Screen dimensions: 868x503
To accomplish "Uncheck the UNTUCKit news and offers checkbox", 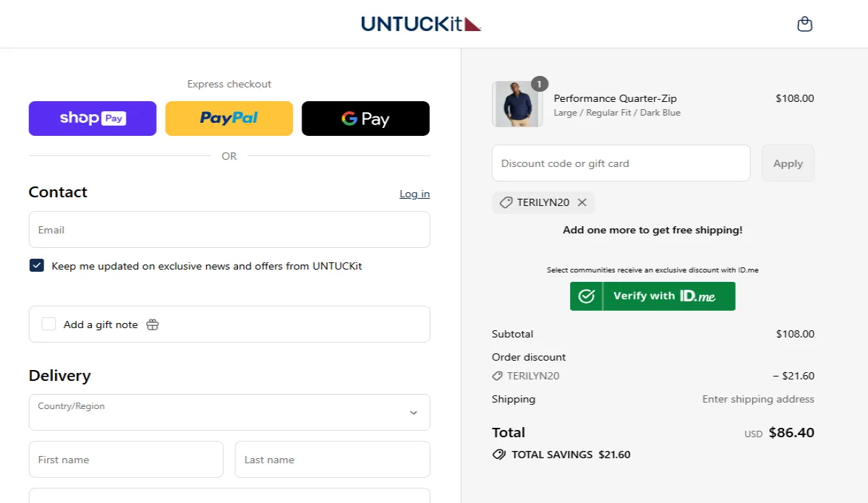I will click(37, 266).
